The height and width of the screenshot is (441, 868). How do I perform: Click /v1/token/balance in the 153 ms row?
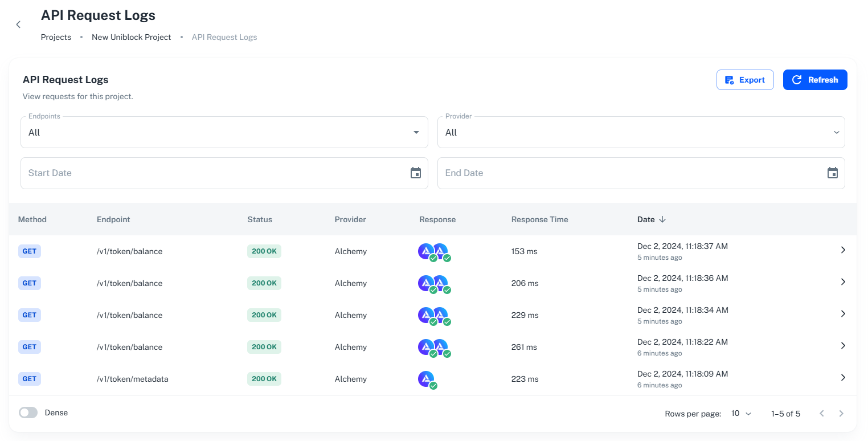(130, 251)
